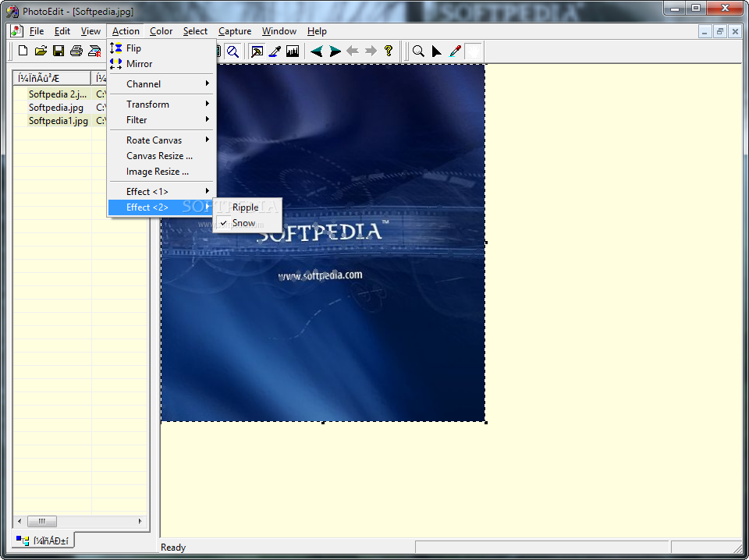
Task: Open help with the yellow question mark icon
Action: (389, 51)
